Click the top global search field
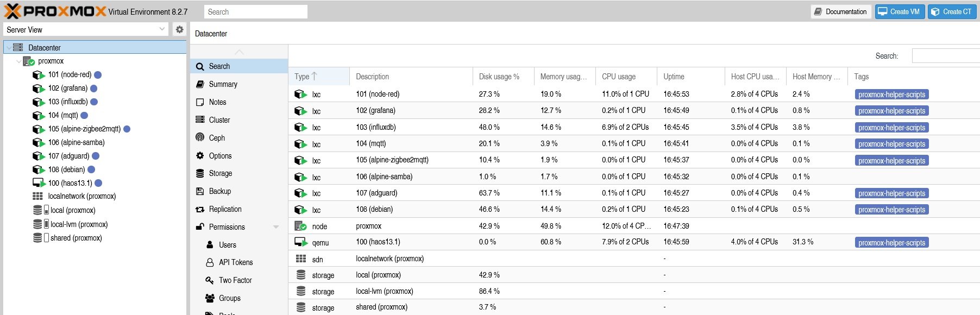The width and height of the screenshot is (980, 315). point(256,12)
